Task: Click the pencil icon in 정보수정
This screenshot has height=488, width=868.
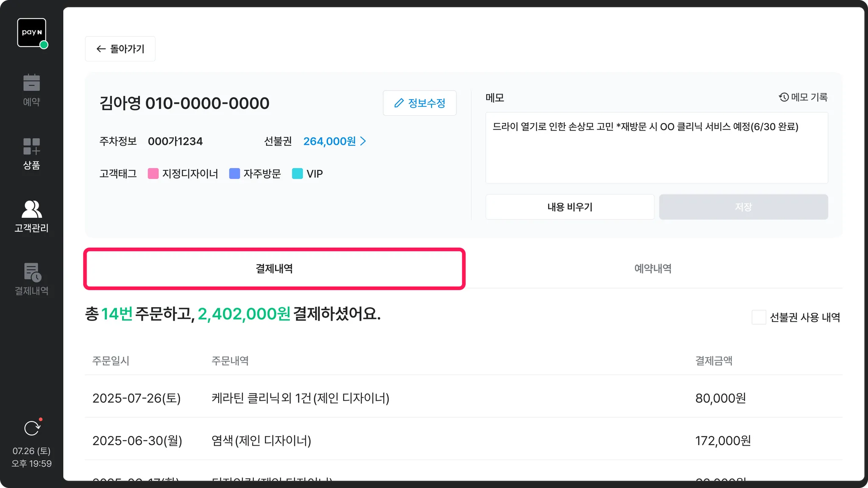Action: [399, 103]
